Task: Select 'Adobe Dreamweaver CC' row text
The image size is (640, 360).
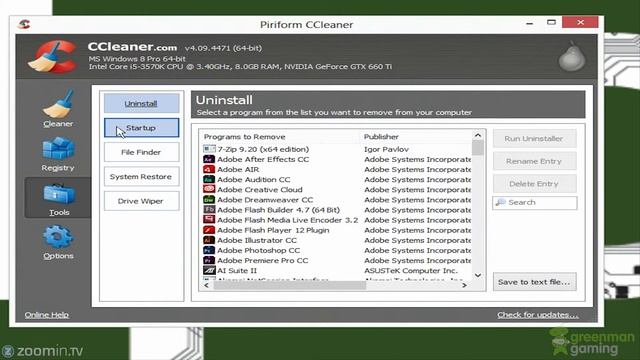Action: coord(265,200)
